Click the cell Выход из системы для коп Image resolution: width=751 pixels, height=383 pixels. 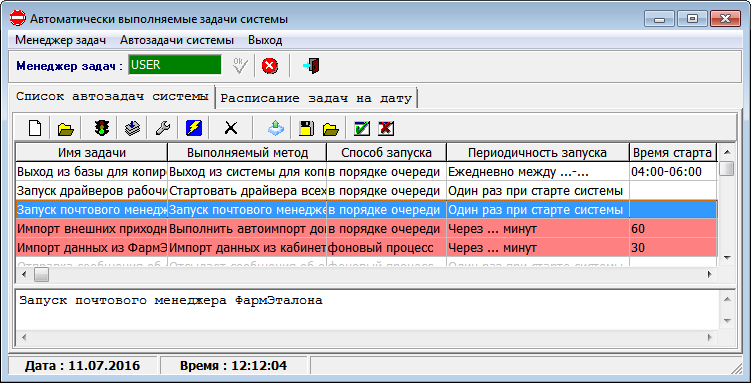coord(247,172)
